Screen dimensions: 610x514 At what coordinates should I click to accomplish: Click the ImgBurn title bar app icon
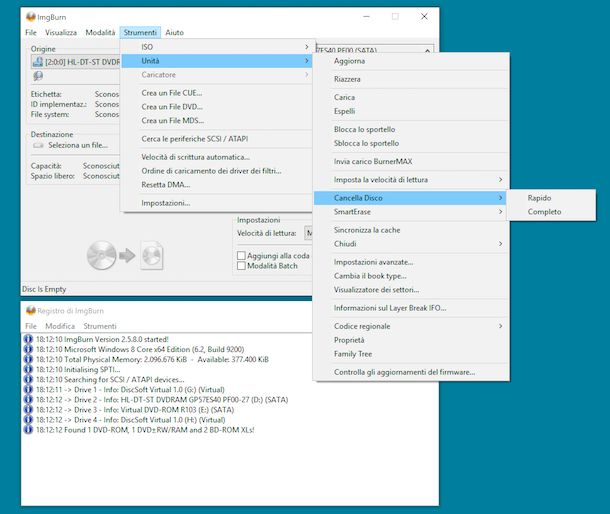pos(31,17)
